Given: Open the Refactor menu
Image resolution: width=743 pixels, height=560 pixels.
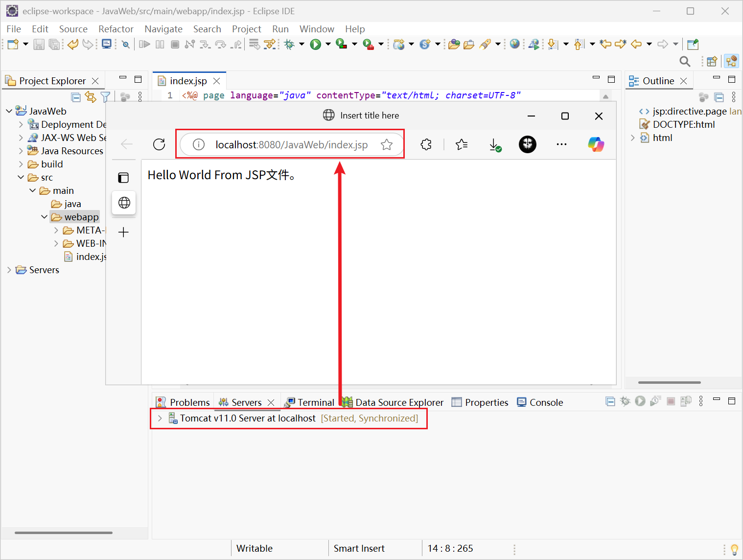Looking at the screenshot, I should [x=116, y=29].
